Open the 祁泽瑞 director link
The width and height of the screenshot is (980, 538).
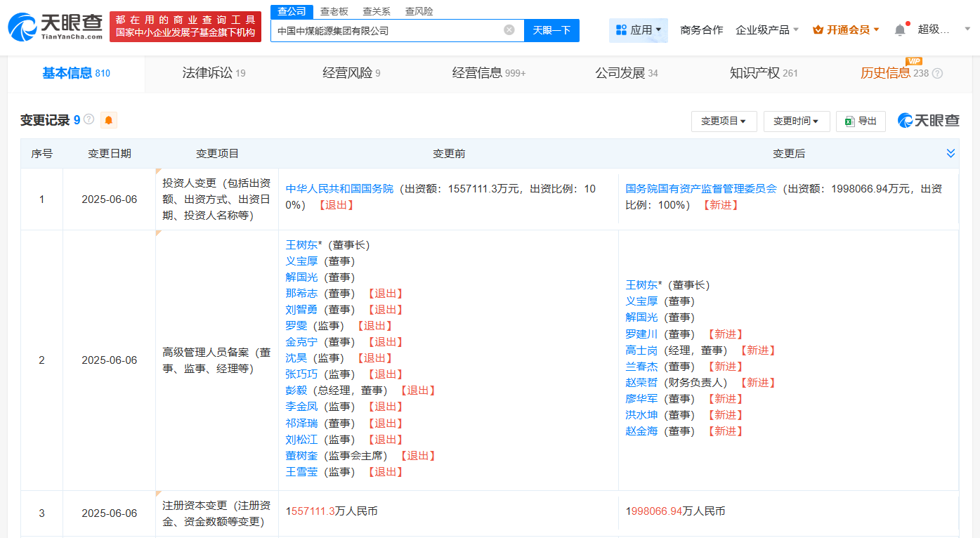coord(301,424)
